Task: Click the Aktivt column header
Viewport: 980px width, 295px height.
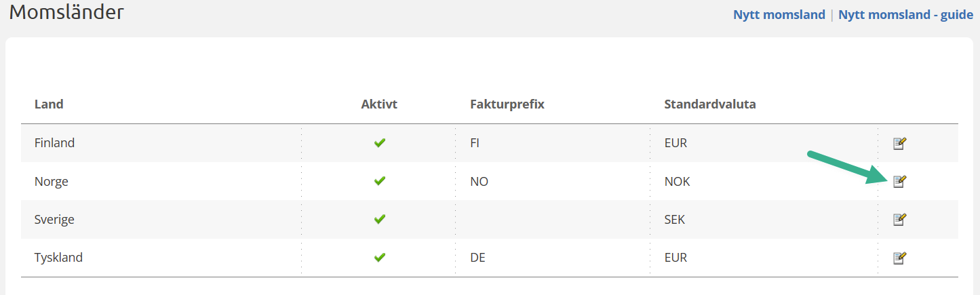Action: (x=379, y=104)
